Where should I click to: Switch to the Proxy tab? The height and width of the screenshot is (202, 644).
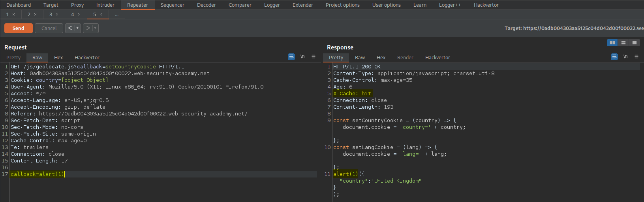(77, 5)
